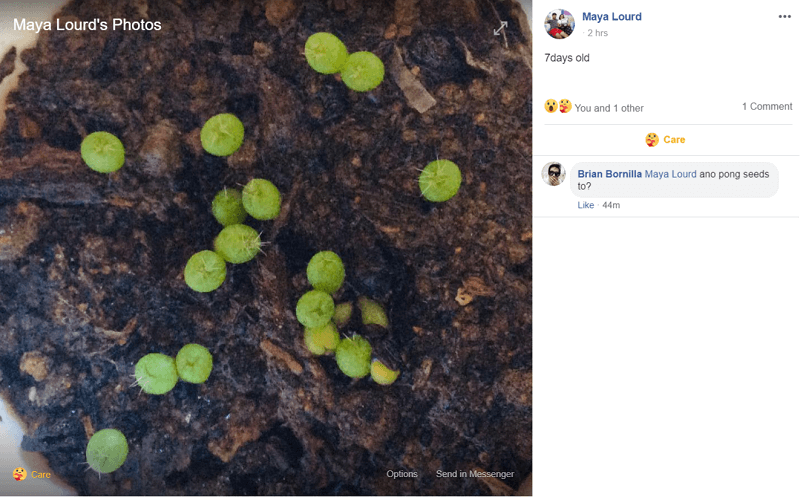The image size is (800, 497).
Task: View who reacted via "You and 1 other"
Action: coord(609,108)
